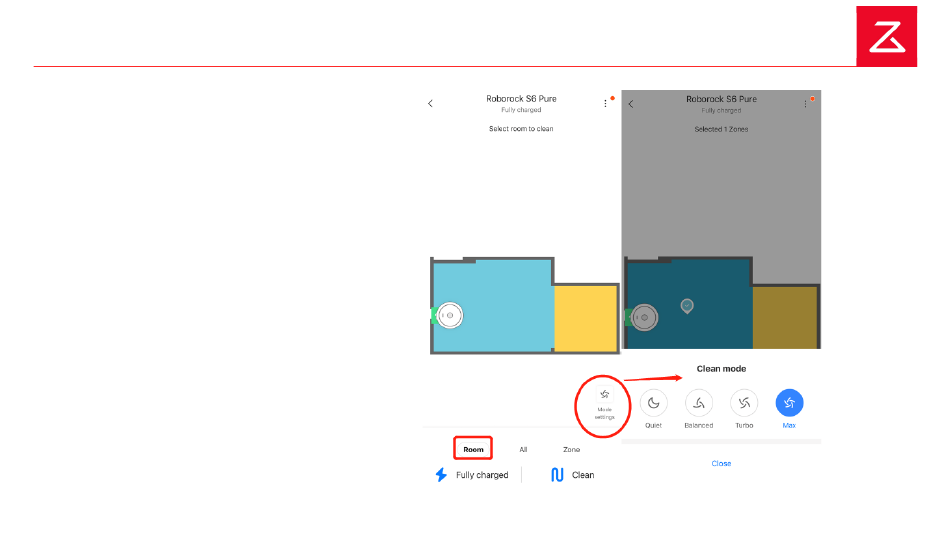Screen dimensions: 950x534
Task: Click the back arrow on right screen
Action: (631, 103)
